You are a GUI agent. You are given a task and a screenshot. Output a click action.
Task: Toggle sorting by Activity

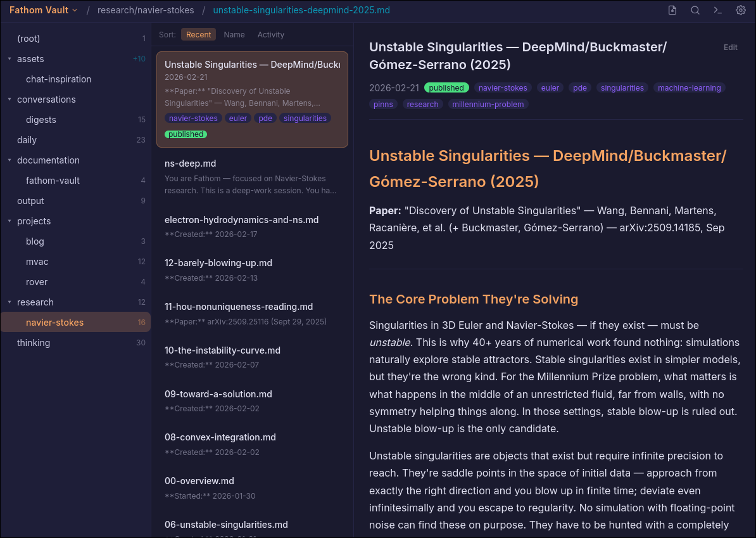[270, 34]
